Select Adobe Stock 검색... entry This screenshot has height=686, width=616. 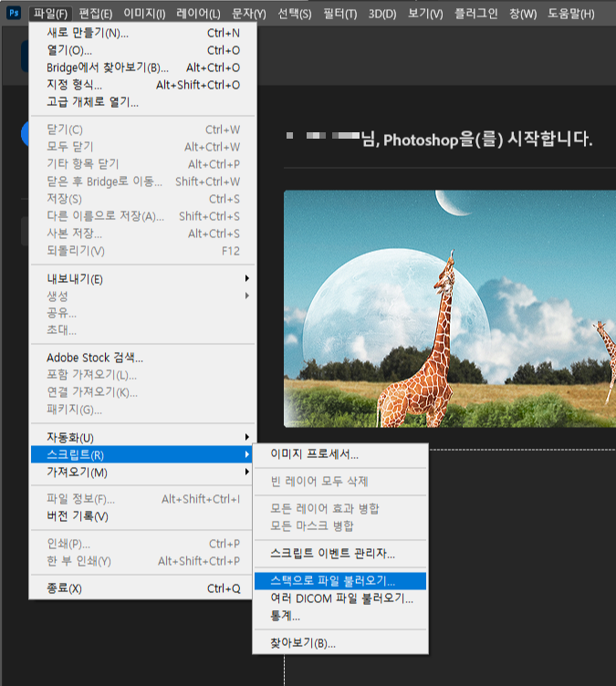click(142, 358)
